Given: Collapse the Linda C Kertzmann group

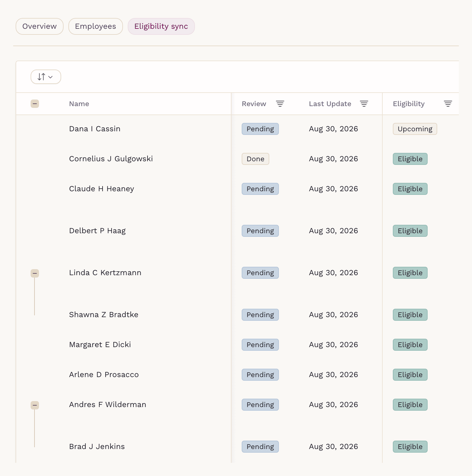Looking at the screenshot, I should pos(35,273).
